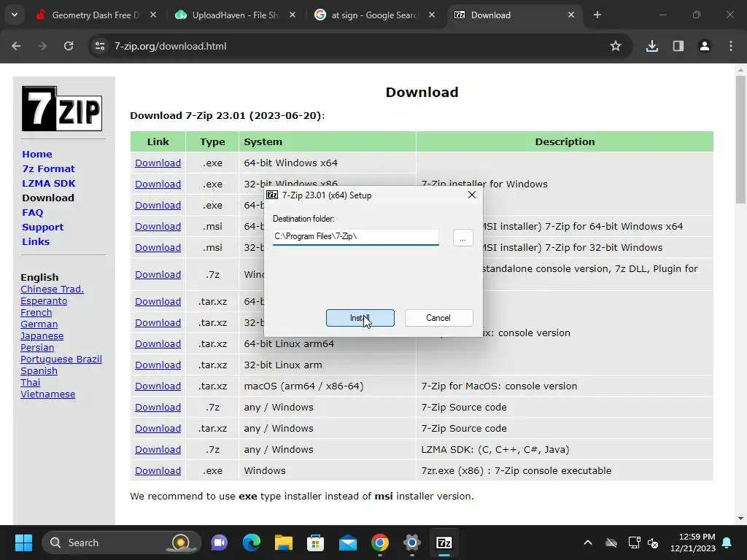Image resolution: width=747 pixels, height=560 pixels.
Task: Close the Google Search tab
Action: 432,15
